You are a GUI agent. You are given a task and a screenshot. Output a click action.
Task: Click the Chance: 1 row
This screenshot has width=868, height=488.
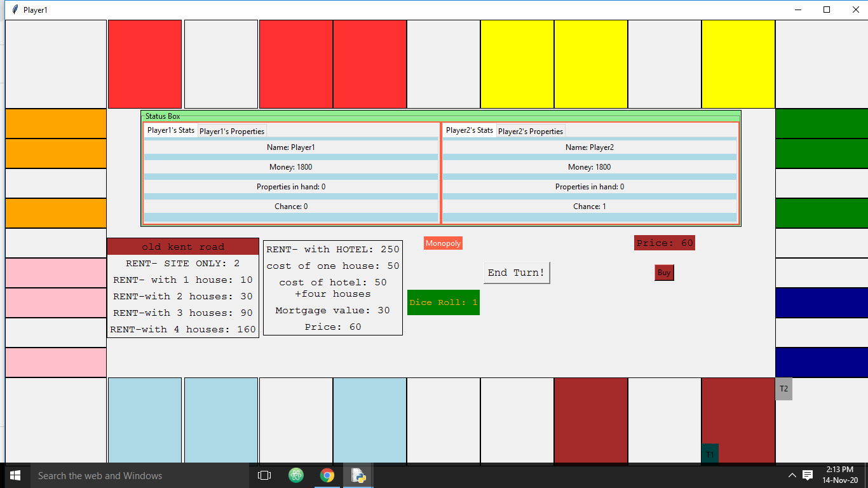click(590, 207)
